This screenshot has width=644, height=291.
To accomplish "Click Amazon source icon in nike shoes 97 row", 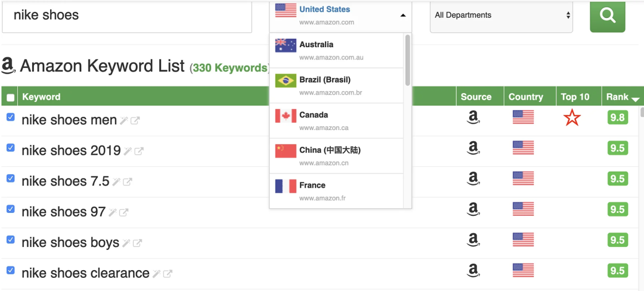I will [x=473, y=209].
